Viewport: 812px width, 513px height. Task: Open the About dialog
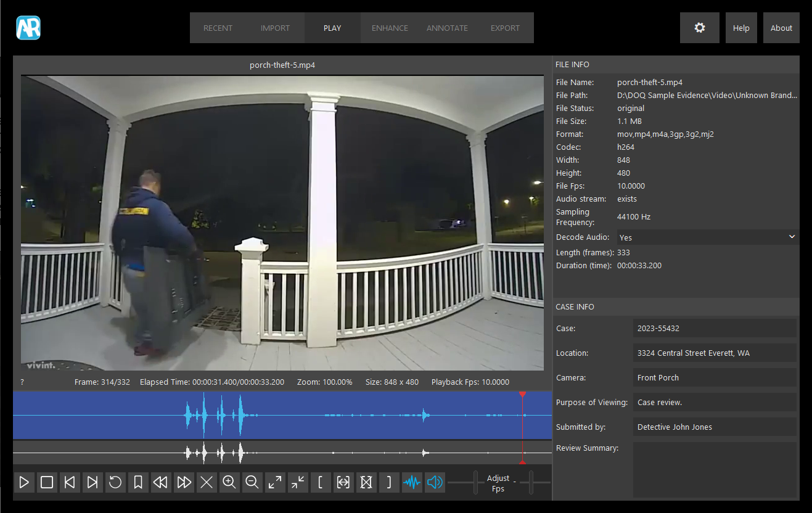point(781,27)
